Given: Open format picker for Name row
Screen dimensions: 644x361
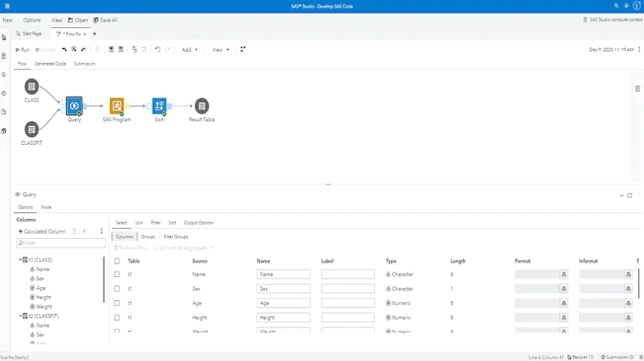Looking at the screenshot, I should pos(564,275).
